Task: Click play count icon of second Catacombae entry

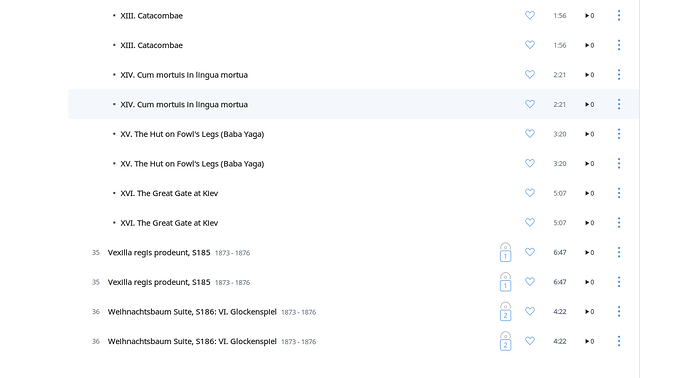Action: point(589,45)
